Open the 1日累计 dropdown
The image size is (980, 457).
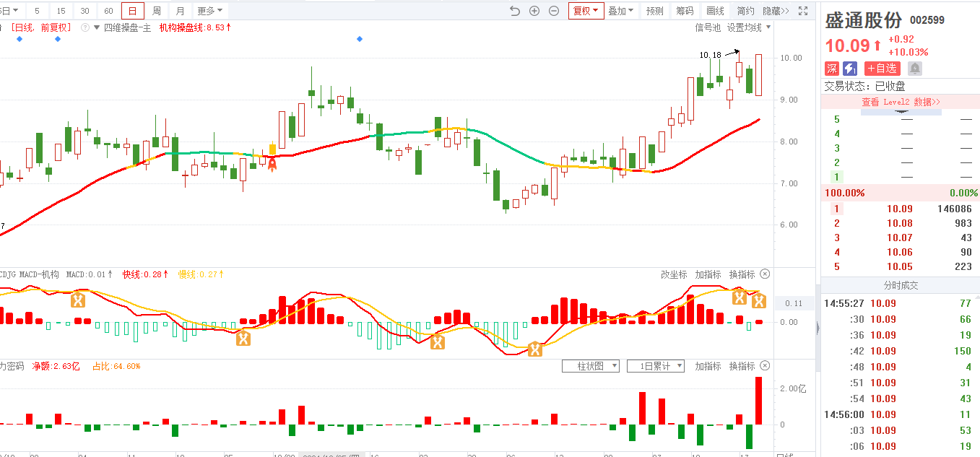click(x=656, y=366)
